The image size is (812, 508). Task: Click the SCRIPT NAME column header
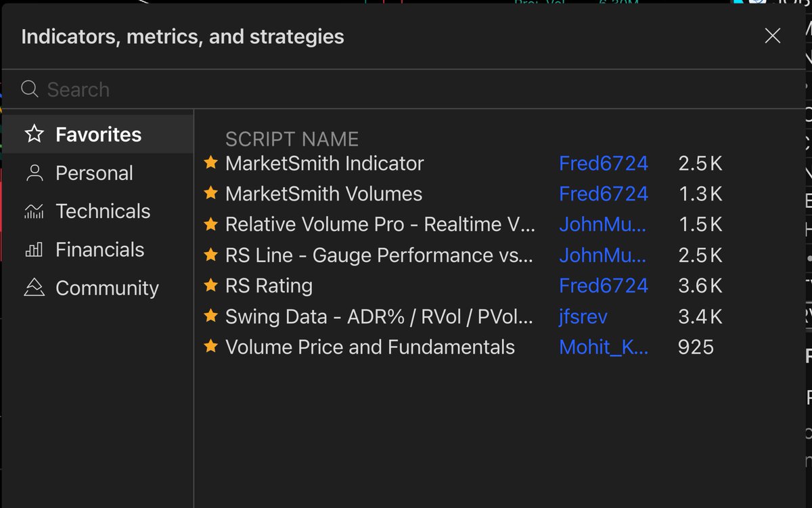pyautogui.click(x=292, y=139)
